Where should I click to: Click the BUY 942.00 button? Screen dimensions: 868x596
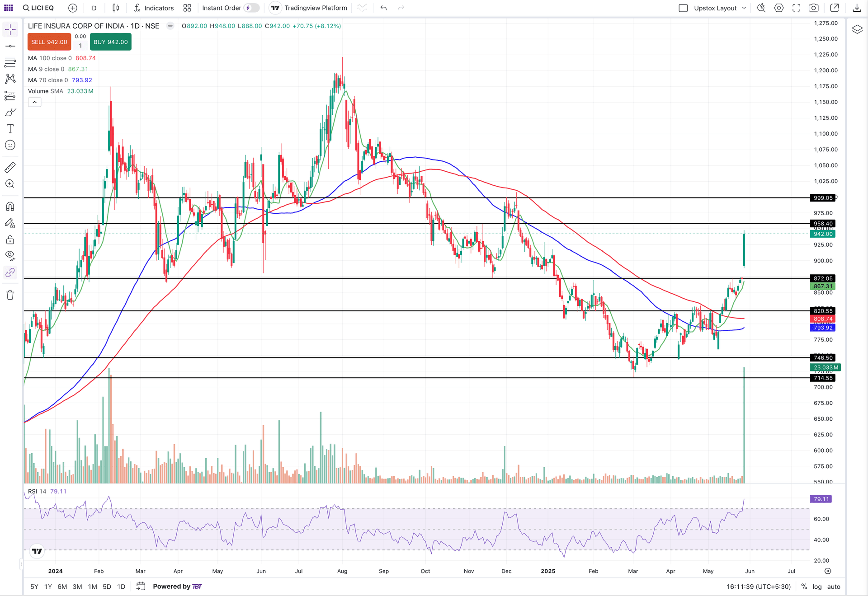[x=111, y=42]
